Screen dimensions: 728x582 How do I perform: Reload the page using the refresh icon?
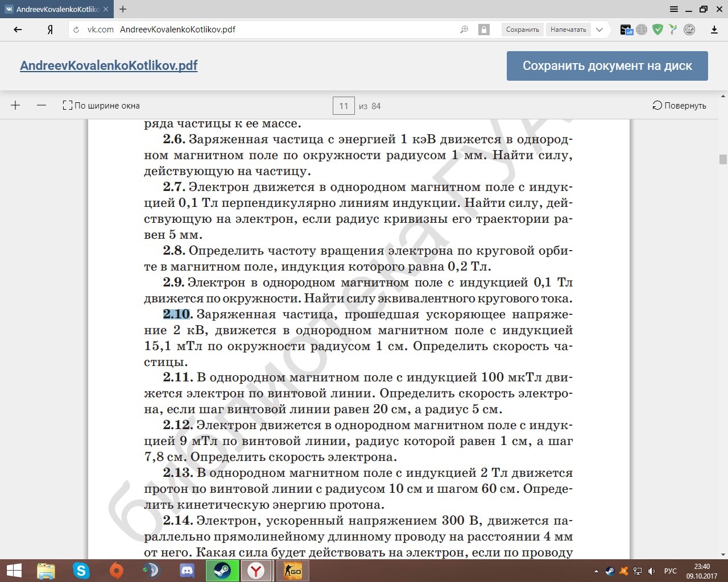[x=77, y=30]
